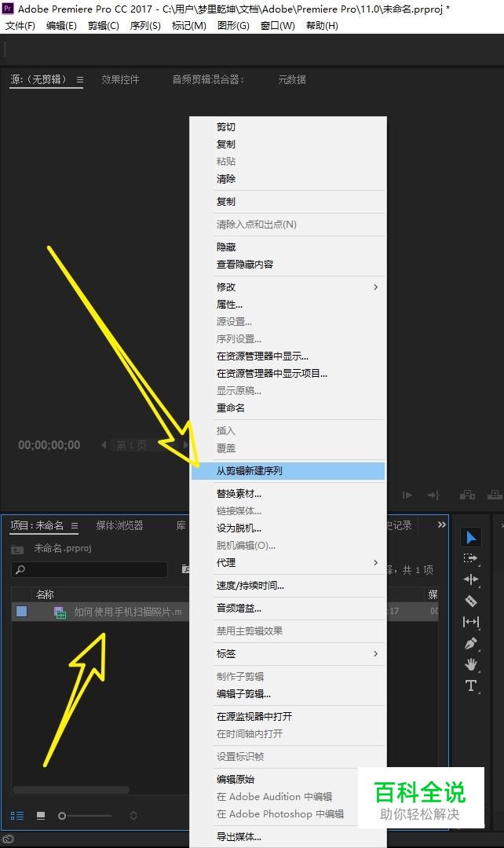Image resolution: width=504 pixels, height=848 pixels.
Task: Open the 剪辑(C) menu
Action: point(104,25)
